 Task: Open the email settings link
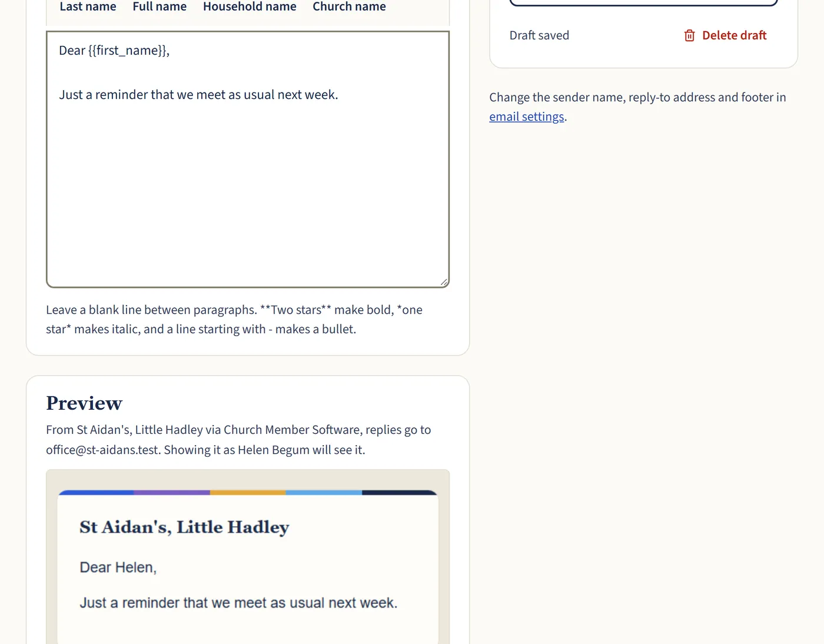pos(526,117)
